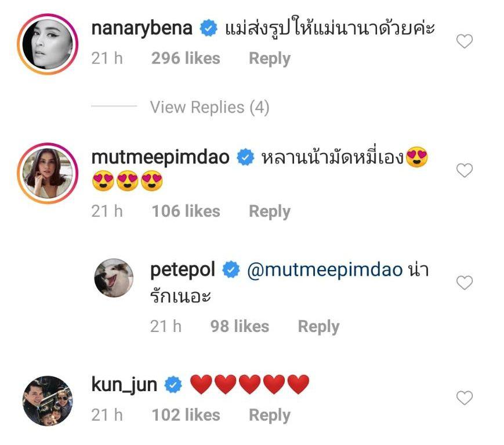
Task: Like nanarybena's comment with the heart
Action: click(465, 42)
